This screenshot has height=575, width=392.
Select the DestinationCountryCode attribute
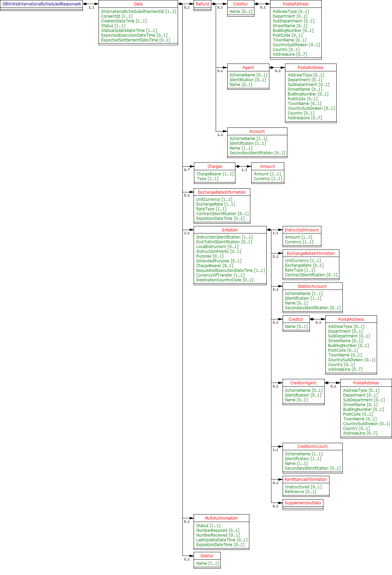pos(225,280)
